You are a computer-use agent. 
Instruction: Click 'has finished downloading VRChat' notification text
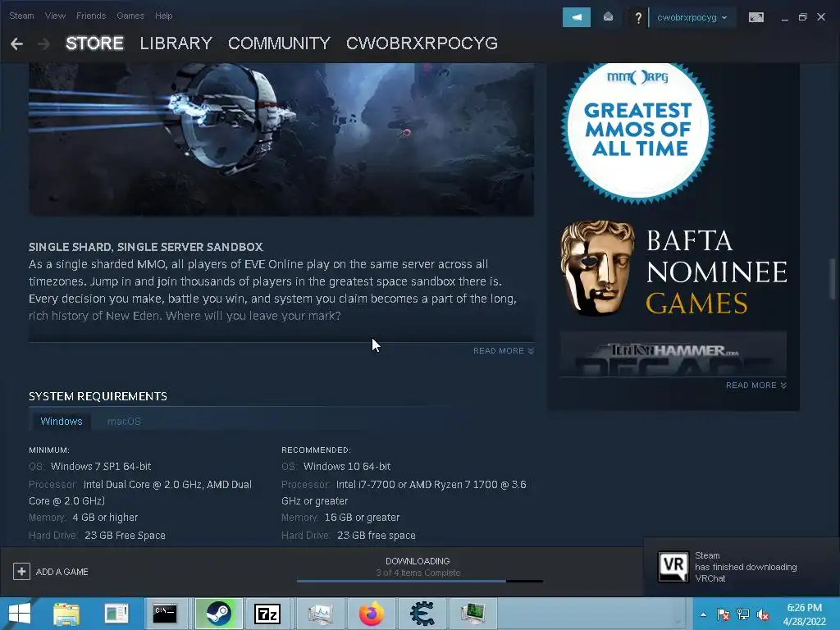(x=746, y=573)
